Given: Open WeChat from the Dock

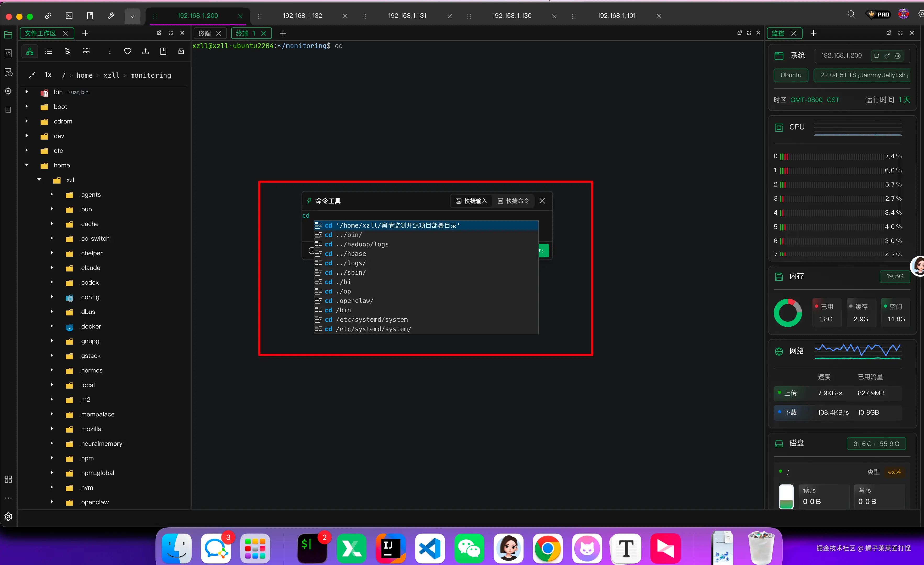Looking at the screenshot, I should tap(469, 548).
